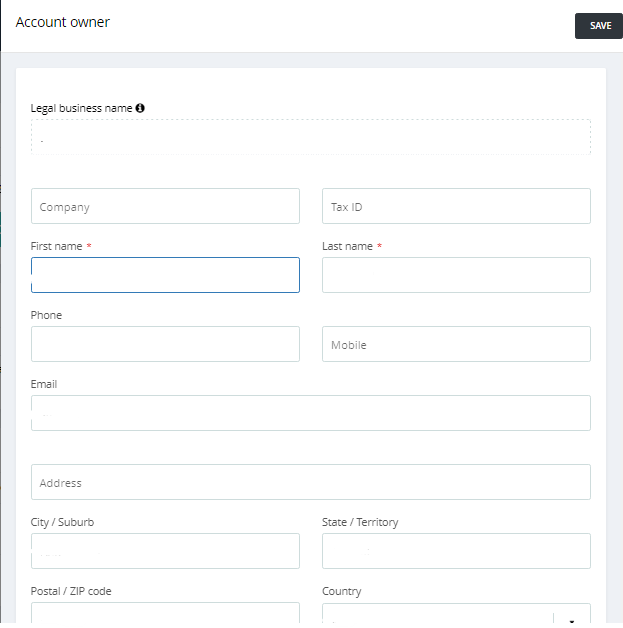Open the Country dropdown
The height and width of the screenshot is (628, 623).
456,613
